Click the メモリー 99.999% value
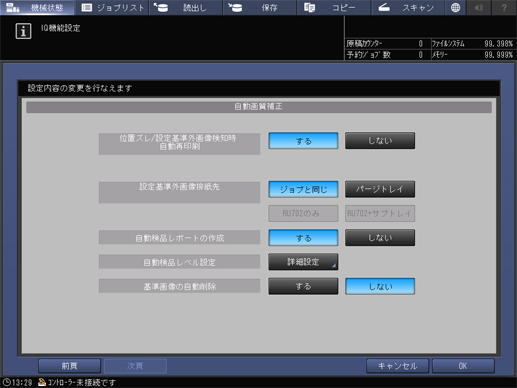 point(498,55)
